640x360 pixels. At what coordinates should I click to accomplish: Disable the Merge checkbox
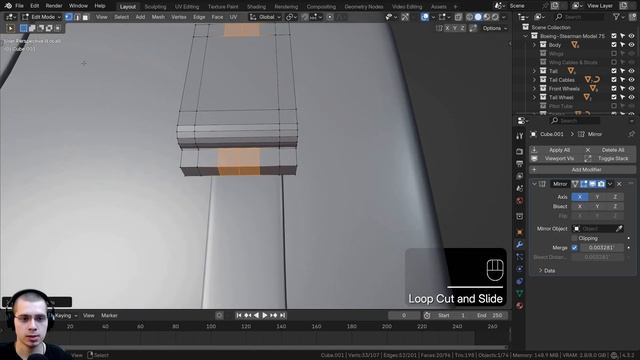[574, 247]
